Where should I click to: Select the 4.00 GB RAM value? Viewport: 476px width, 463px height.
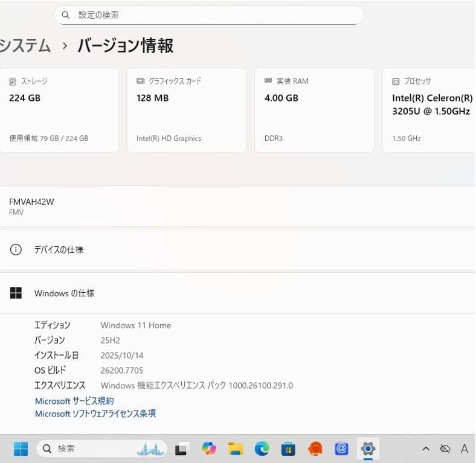point(281,98)
